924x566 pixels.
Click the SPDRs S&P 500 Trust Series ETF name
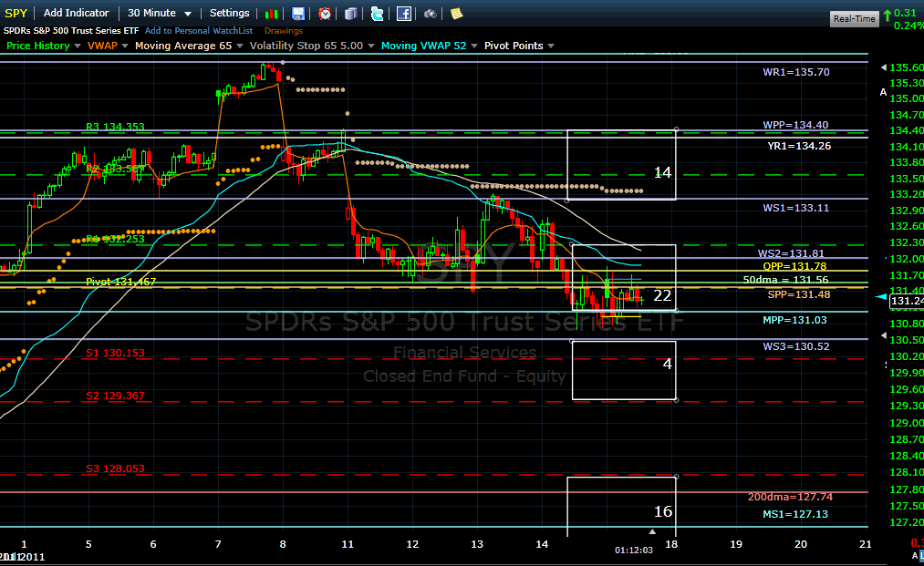71,31
